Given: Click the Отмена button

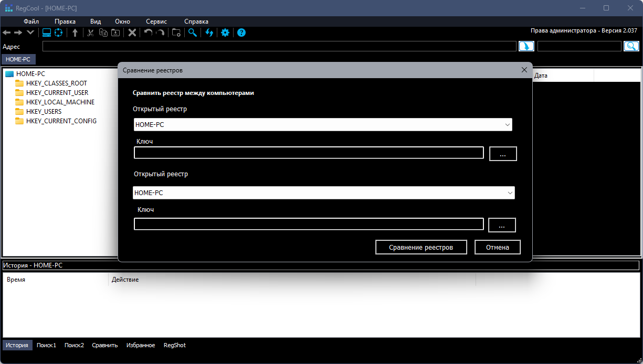Looking at the screenshot, I should point(497,247).
